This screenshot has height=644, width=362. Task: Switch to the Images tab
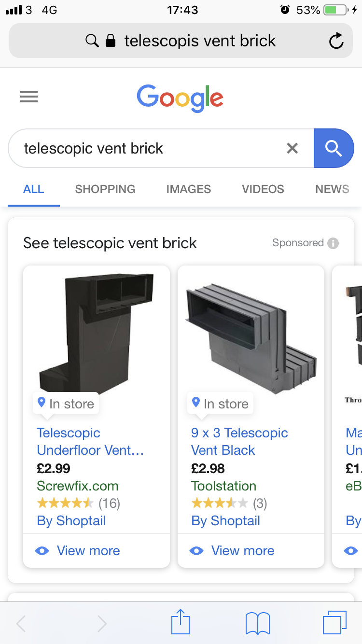pyautogui.click(x=188, y=189)
